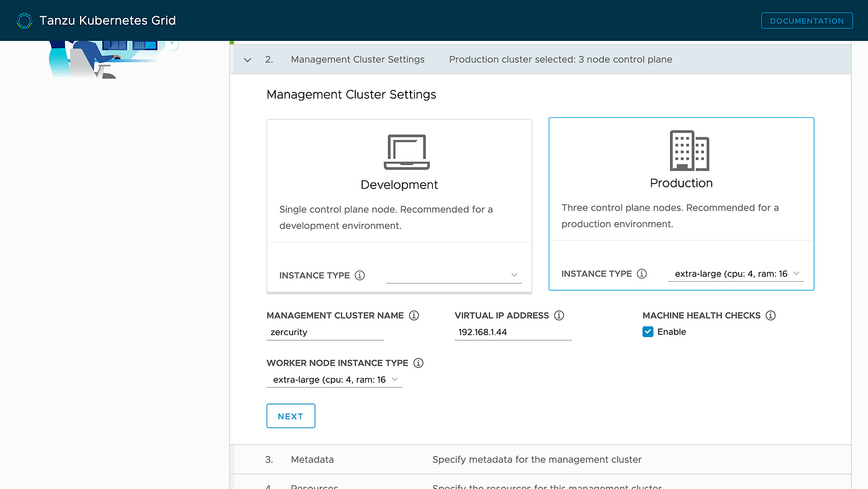Click info icon beside Virtual IP Address
868x489 pixels.
[x=559, y=315]
